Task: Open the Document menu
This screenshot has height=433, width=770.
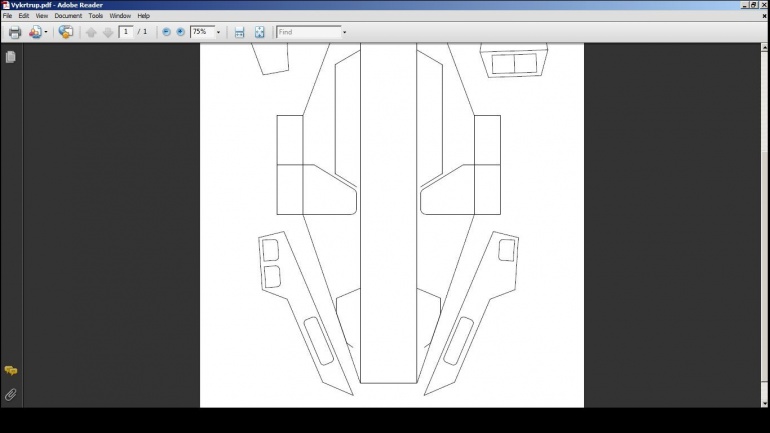Action: tap(68, 16)
